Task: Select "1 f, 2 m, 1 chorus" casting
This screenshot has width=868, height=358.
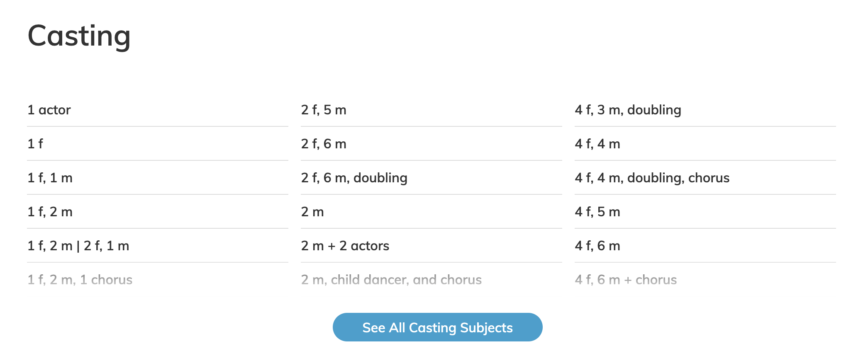Action: coord(79,280)
